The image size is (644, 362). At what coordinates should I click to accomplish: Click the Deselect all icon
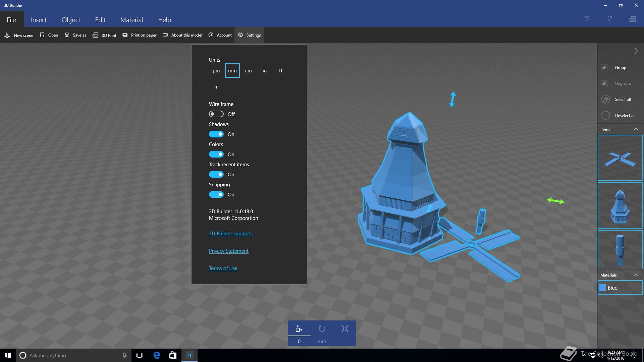coord(605,115)
